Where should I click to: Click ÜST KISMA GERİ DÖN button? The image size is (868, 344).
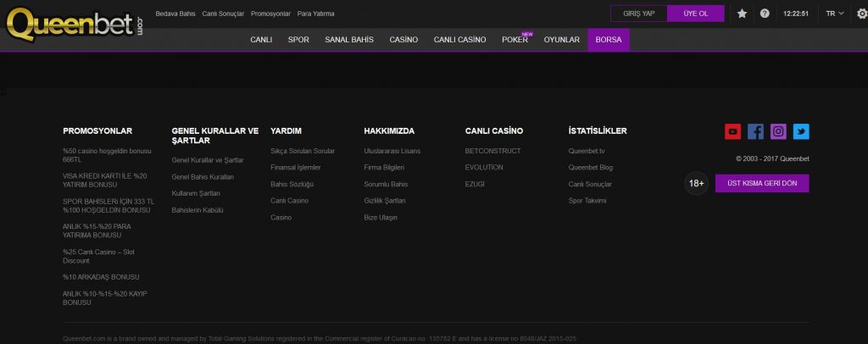762,183
